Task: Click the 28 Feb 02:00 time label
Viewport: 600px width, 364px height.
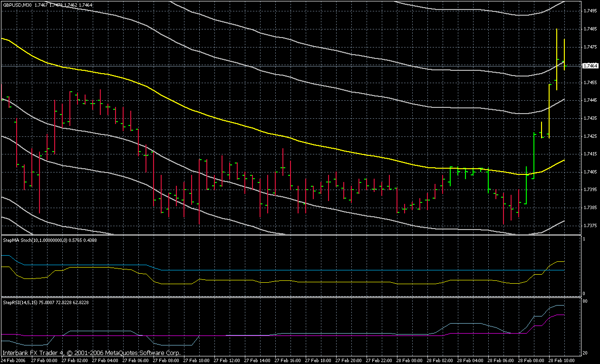Action: pos(440,361)
